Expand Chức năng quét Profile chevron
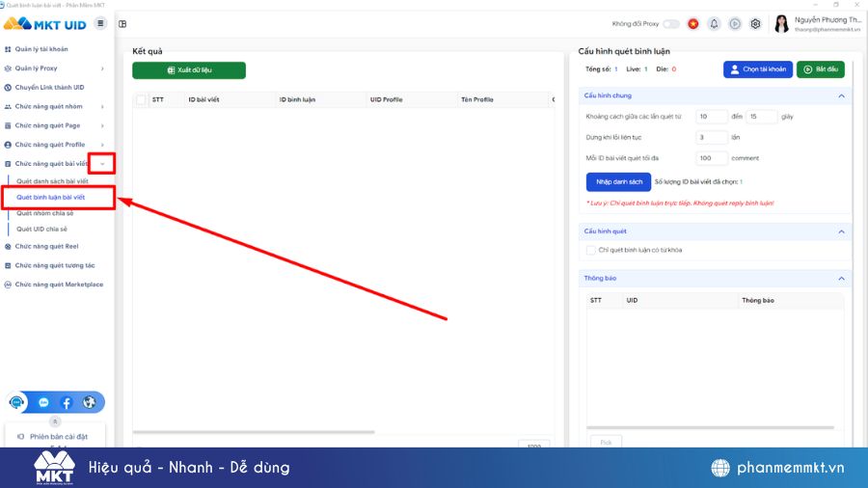 pos(102,145)
